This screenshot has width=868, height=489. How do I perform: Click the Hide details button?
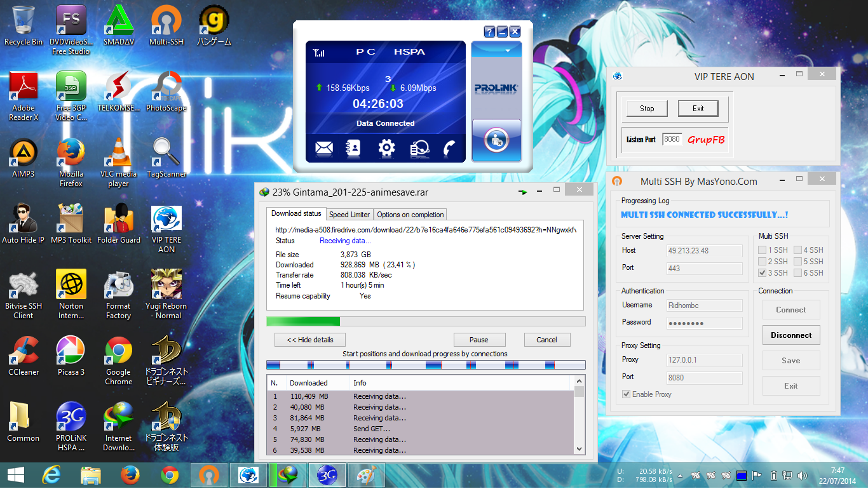point(310,340)
